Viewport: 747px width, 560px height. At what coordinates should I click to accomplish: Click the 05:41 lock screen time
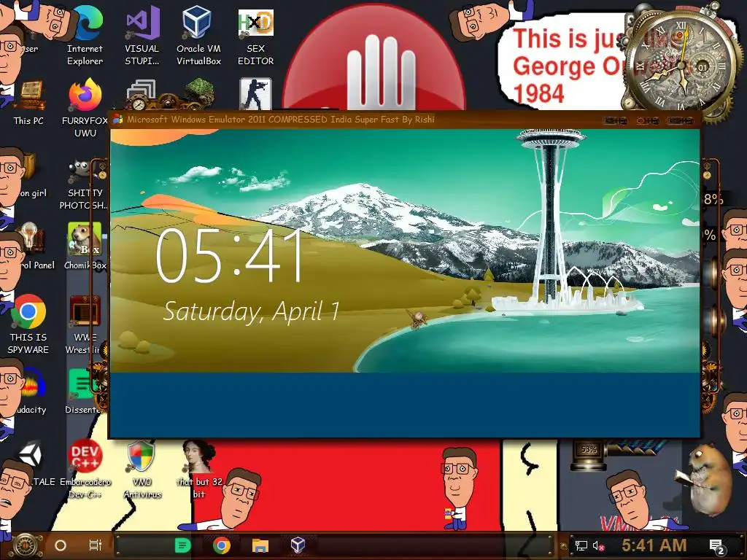click(230, 256)
